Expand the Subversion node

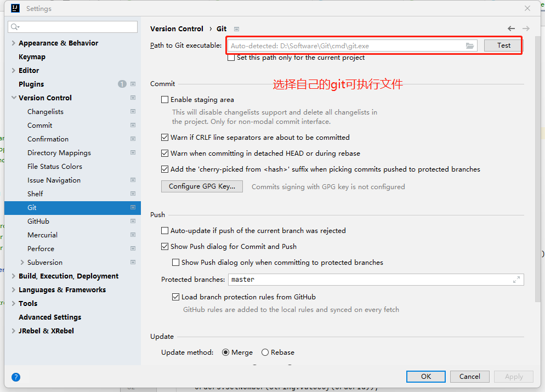[22, 263]
